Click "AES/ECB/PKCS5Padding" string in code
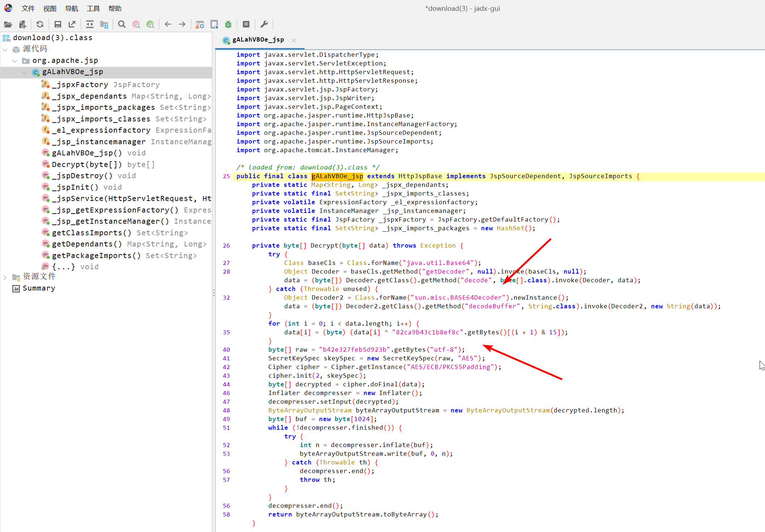This screenshot has width=765, height=532. (x=450, y=367)
